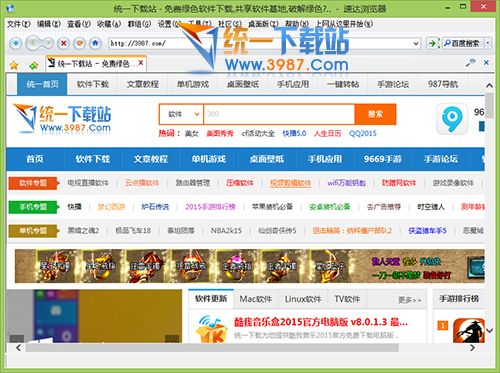This screenshot has height=373, width=500.
Task: Open the 文件(F) menu
Action: click(19, 24)
